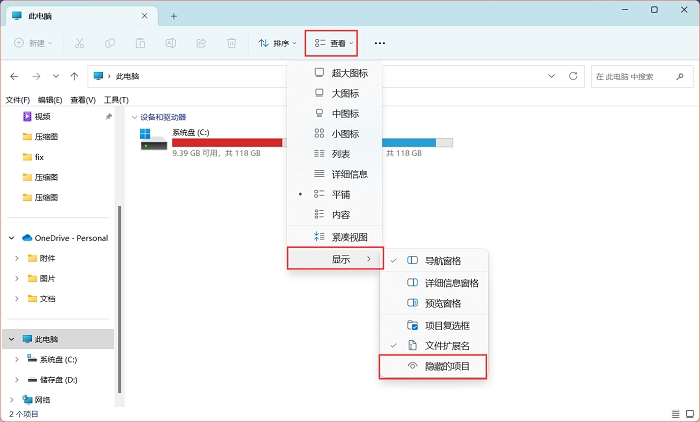
Task: Click the second drive's blue usage bar
Action: click(417, 142)
